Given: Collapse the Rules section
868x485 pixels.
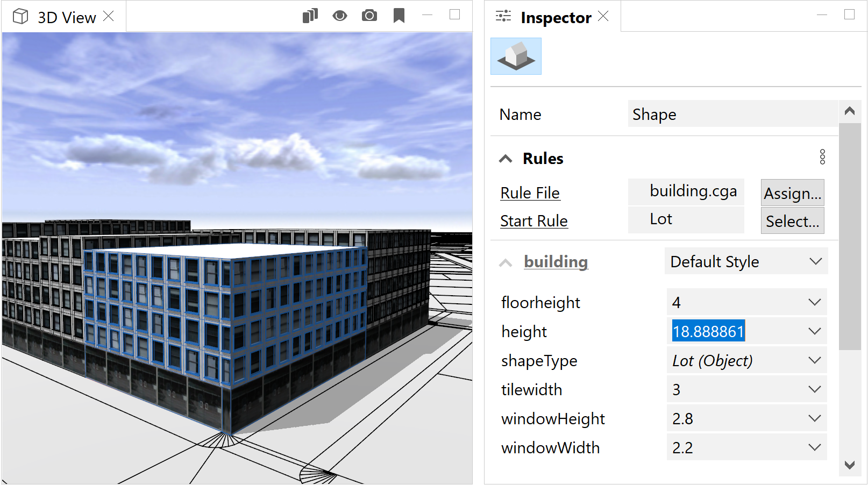Looking at the screenshot, I should coord(506,158).
